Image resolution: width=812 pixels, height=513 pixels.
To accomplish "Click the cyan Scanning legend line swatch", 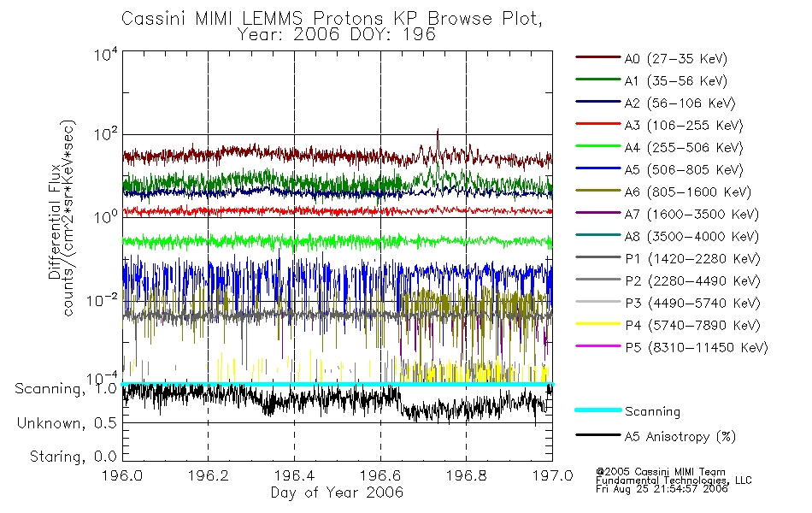I will [x=598, y=410].
